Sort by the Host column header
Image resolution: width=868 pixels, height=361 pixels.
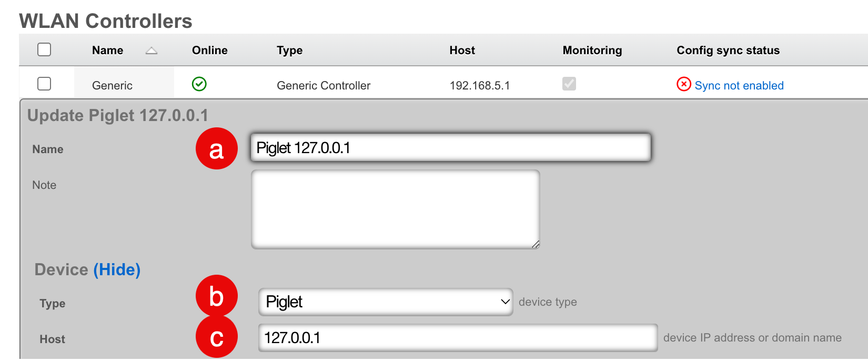pos(462,51)
